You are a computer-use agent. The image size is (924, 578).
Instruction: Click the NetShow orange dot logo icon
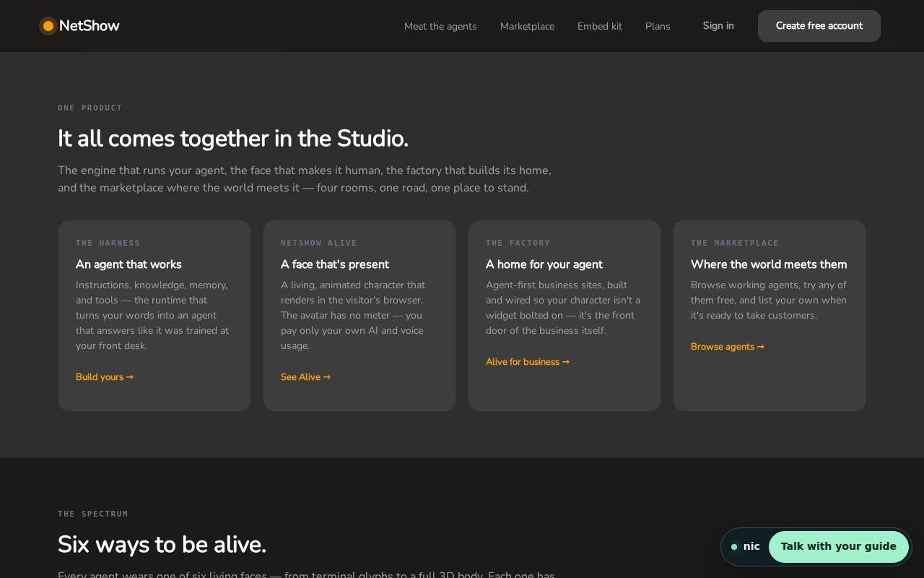tap(48, 26)
